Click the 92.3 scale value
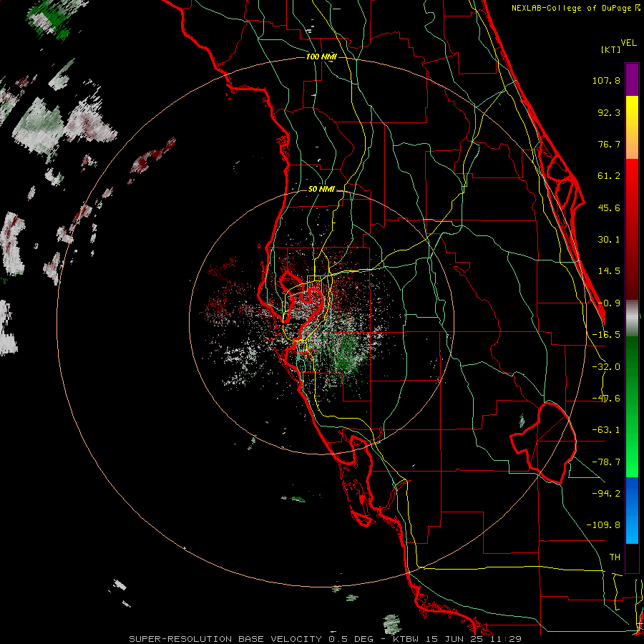 [x=609, y=112]
